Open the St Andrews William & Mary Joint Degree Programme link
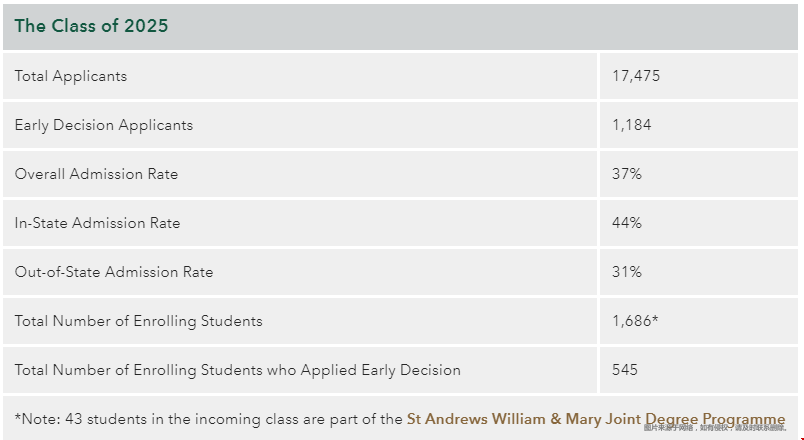Screen dimensions: 804x440 point(596,419)
